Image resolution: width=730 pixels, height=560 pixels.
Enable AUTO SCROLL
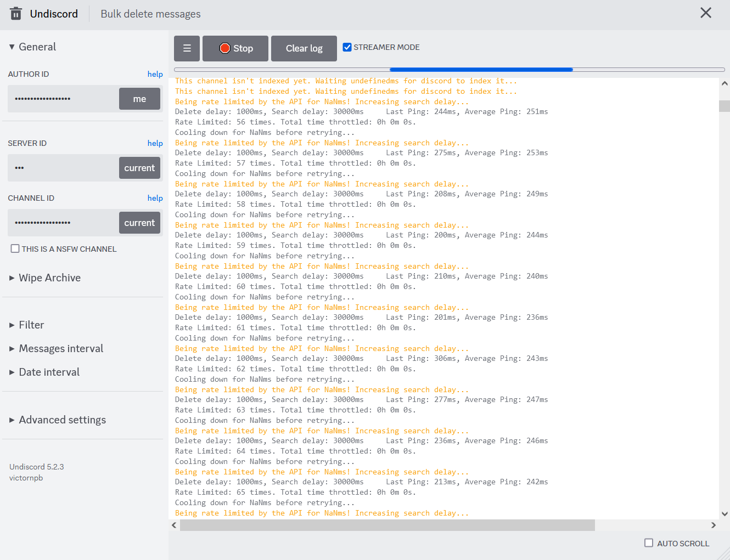pyautogui.click(x=649, y=543)
